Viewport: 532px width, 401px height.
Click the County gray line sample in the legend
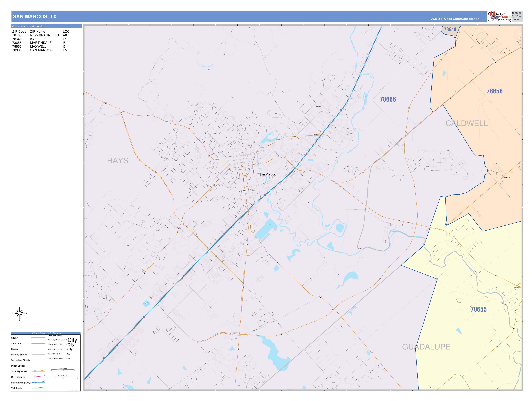pos(38,338)
